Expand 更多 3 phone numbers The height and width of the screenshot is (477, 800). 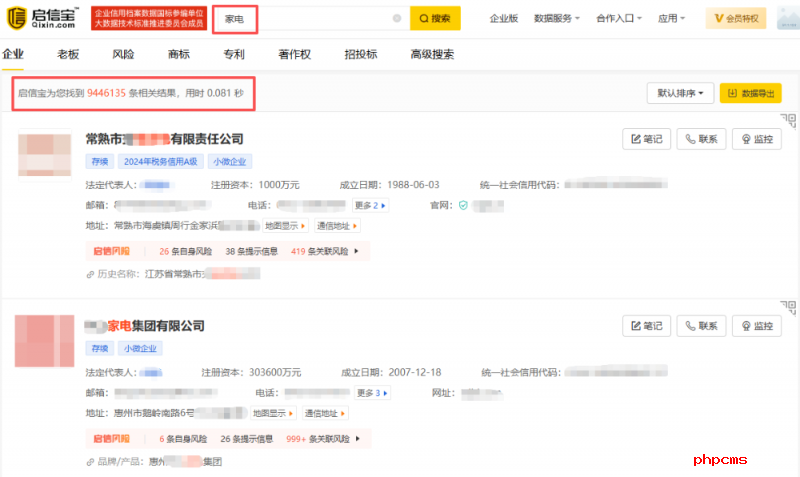click(x=372, y=393)
